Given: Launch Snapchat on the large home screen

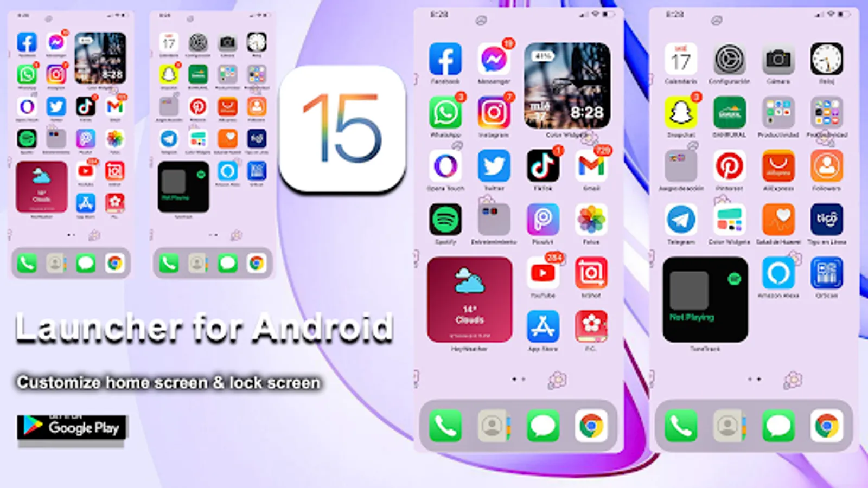Looking at the screenshot, I should coord(681,112).
